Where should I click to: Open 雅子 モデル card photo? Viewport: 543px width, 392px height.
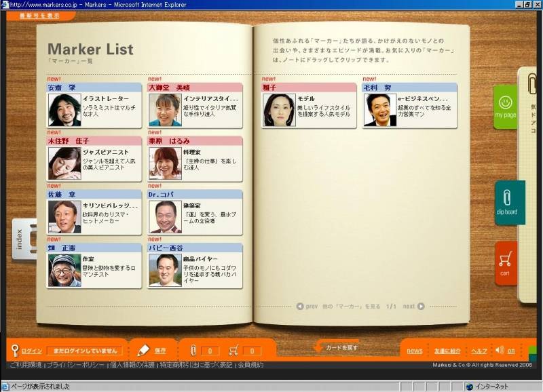click(x=279, y=110)
